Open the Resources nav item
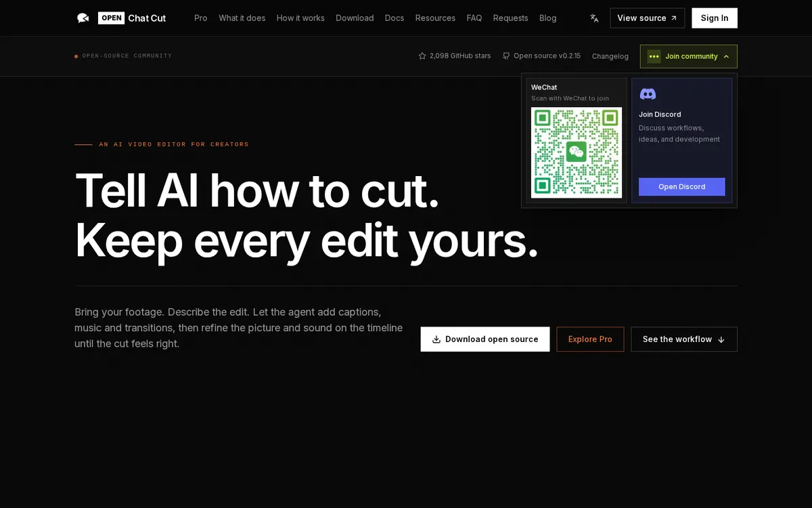This screenshot has height=508, width=812. (x=435, y=18)
